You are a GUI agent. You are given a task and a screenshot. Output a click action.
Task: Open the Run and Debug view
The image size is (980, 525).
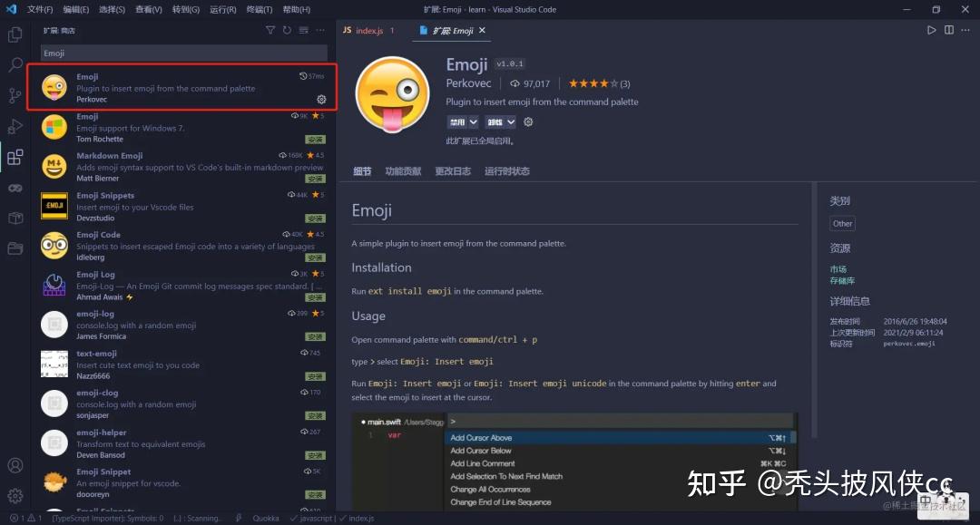[x=15, y=126]
